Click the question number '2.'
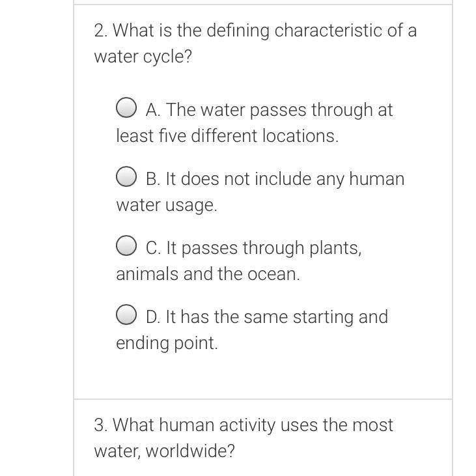 [101, 31]
